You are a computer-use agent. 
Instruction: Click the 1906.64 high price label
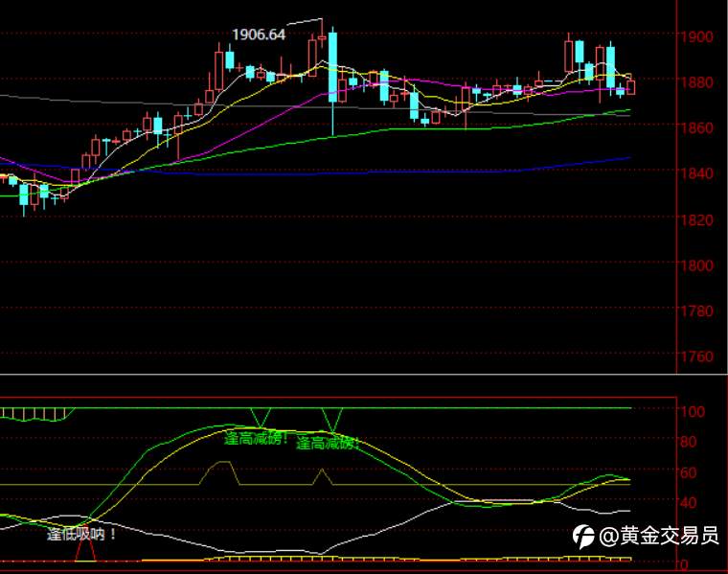click(x=259, y=34)
